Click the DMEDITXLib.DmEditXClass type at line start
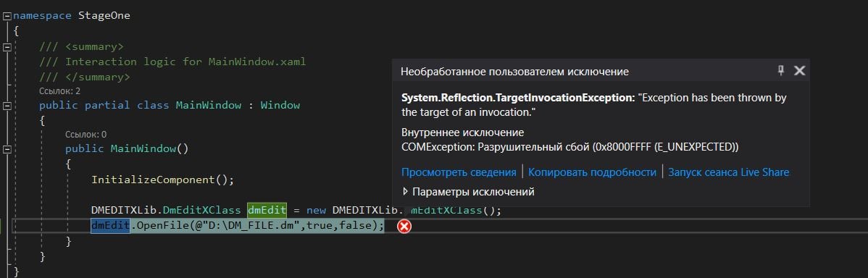868x278 pixels. (166, 210)
